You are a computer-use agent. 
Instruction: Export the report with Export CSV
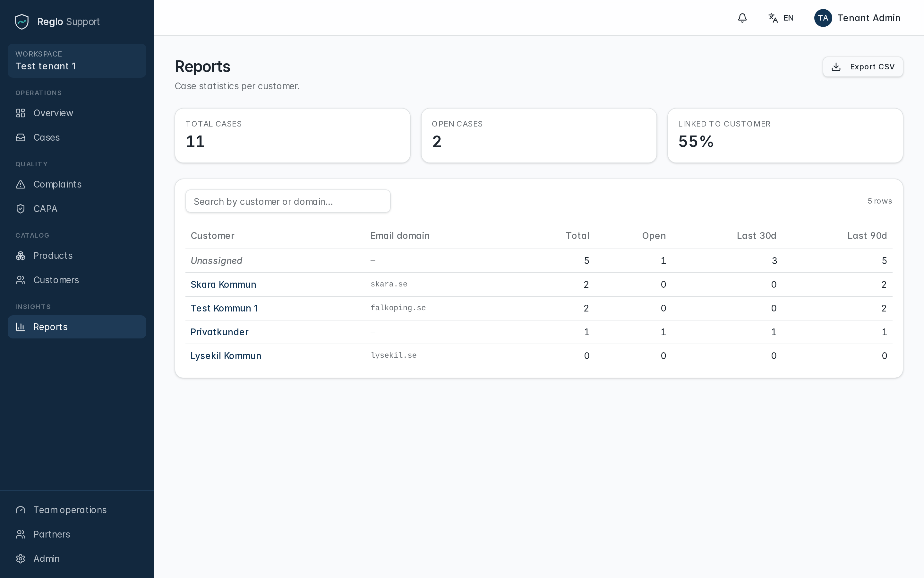(862, 67)
